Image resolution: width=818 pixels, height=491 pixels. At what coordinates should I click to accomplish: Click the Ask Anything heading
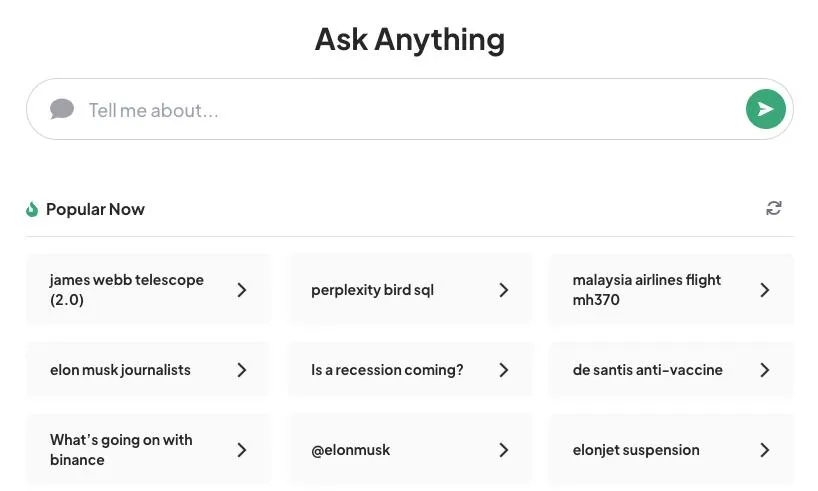pos(409,40)
